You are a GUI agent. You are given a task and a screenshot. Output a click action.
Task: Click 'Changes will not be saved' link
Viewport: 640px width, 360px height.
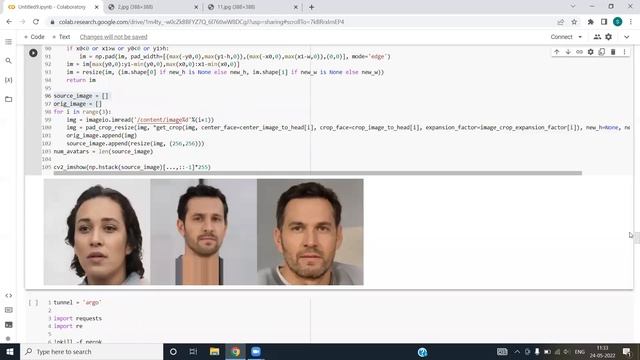click(x=113, y=37)
